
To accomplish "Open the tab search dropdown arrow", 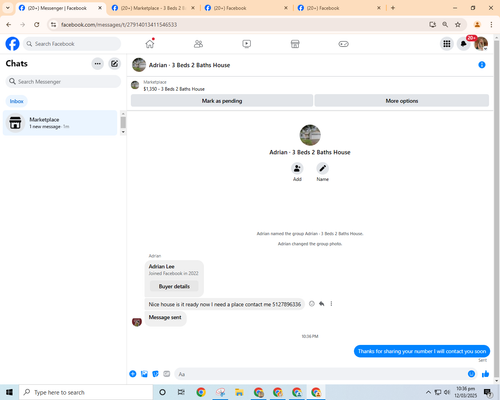I will click(8, 8).
